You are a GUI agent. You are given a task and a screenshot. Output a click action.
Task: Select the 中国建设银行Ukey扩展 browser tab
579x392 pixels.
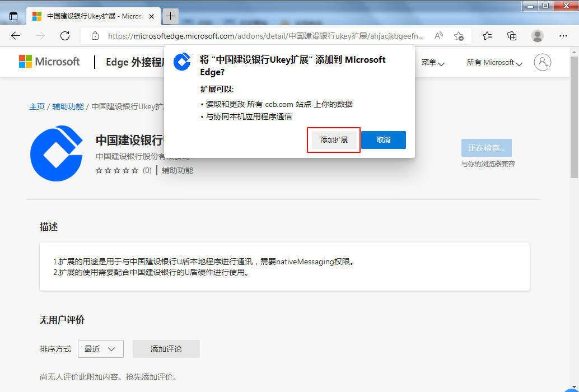pyautogui.click(x=90, y=16)
